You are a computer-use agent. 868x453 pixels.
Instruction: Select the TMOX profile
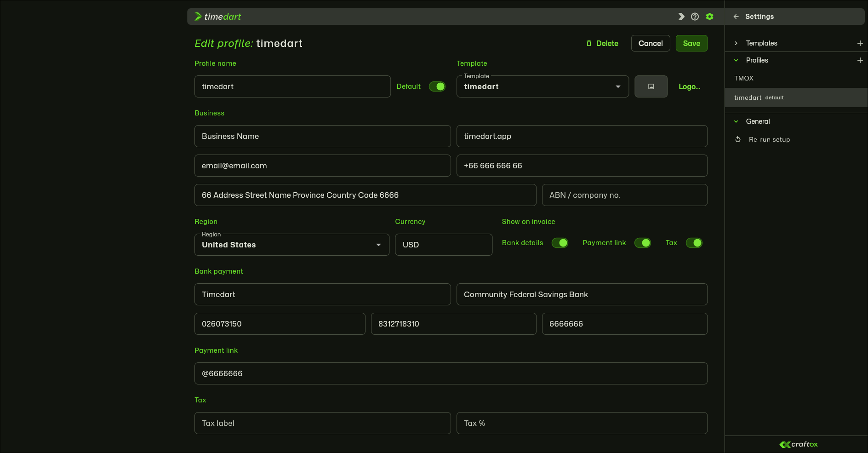(x=796, y=78)
